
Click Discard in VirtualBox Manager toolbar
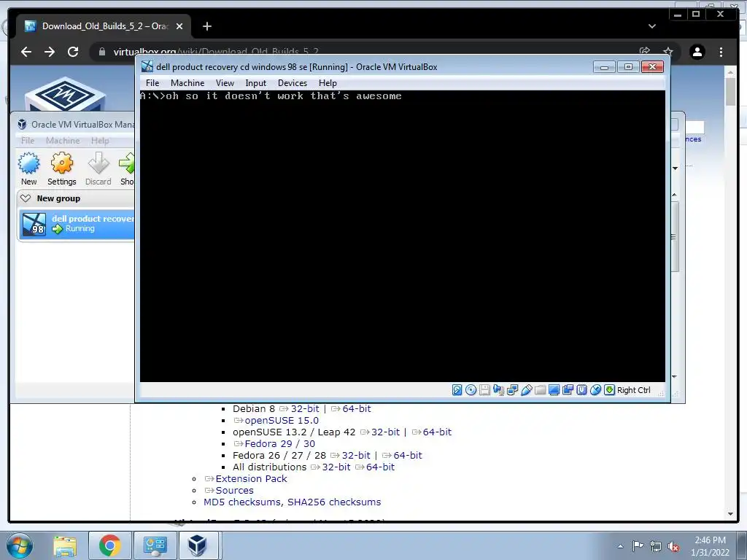(98, 168)
